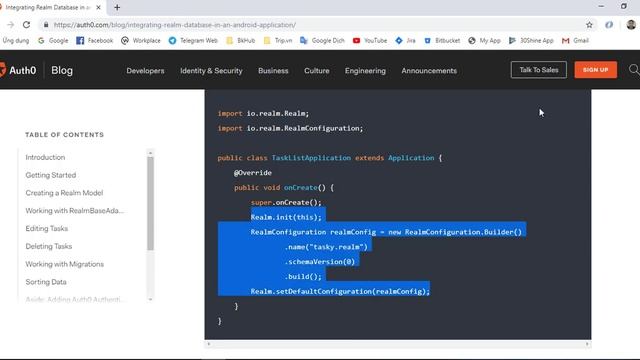Click table of contents scroll up arrow

tap(150, 153)
